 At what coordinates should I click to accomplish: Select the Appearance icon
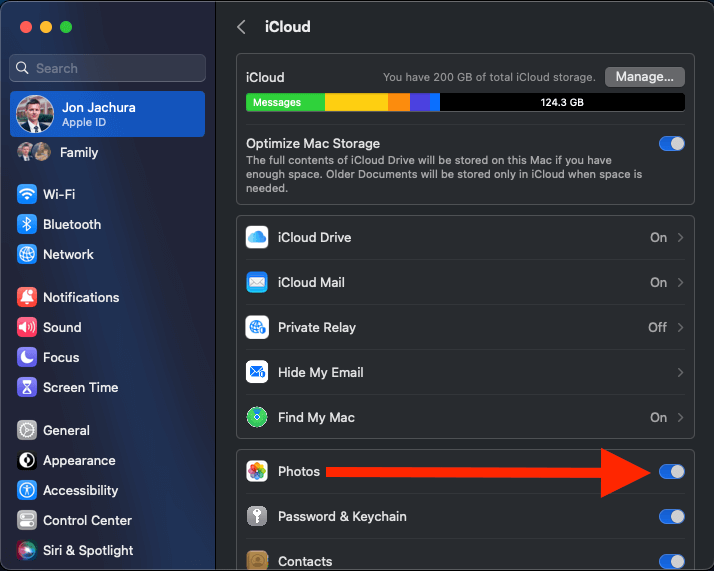(27, 460)
